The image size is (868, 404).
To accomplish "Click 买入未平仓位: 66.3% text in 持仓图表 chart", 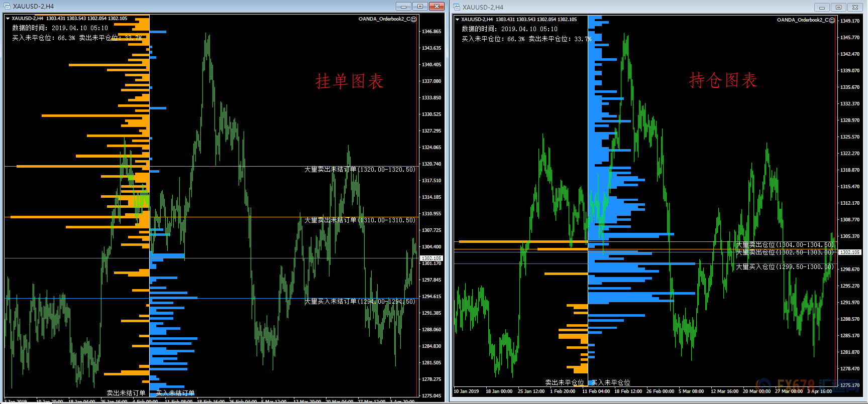I will pyautogui.click(x=493, y=39).
